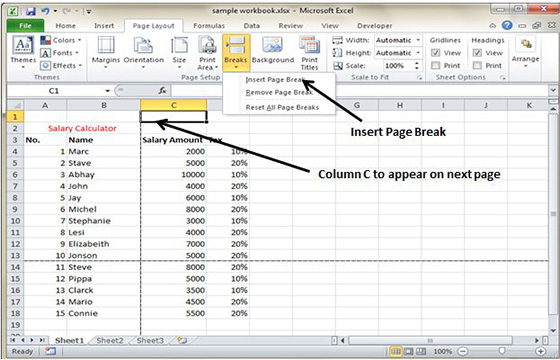Open the Sheet3 tab

pos(150,340)
